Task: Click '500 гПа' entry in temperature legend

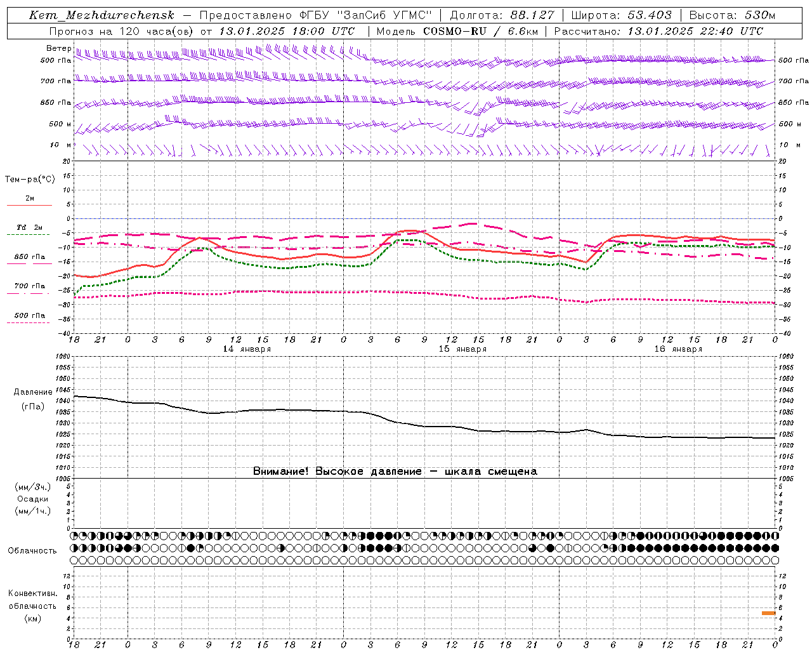Action: point(30,315)
